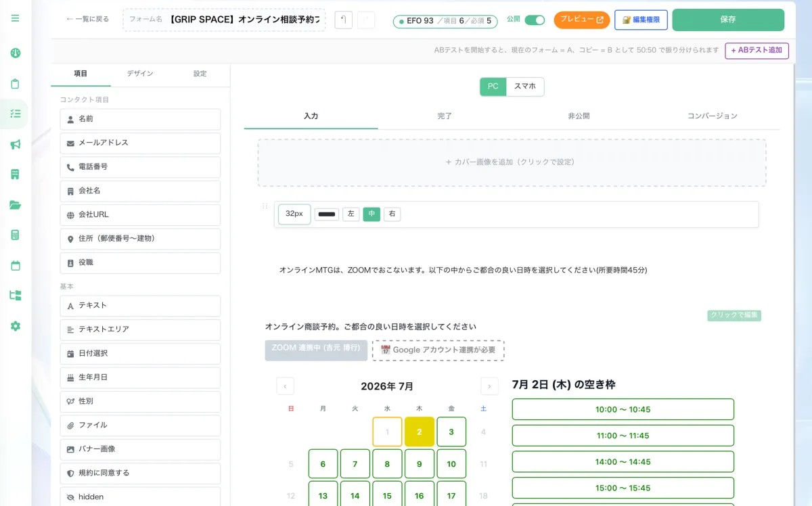
Task: Open the folder icon in the sidebar
Action: click(x=16, y=205)
